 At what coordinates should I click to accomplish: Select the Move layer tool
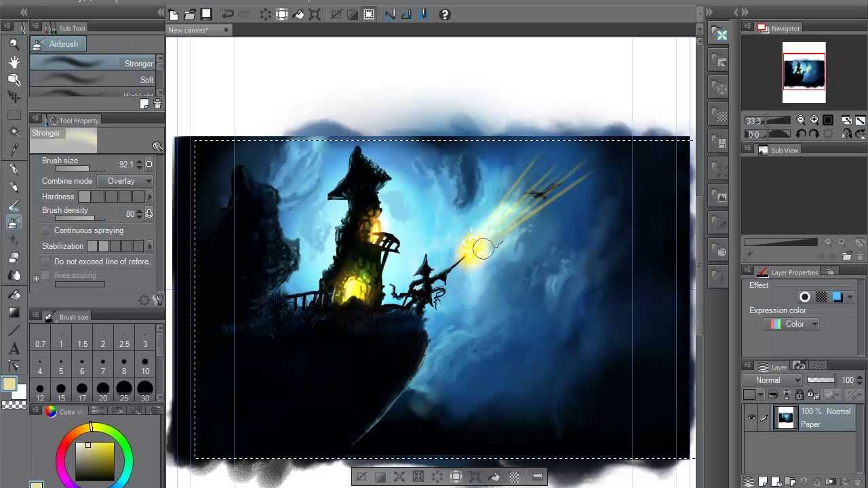pyautogui.click(x=14, y=97)
